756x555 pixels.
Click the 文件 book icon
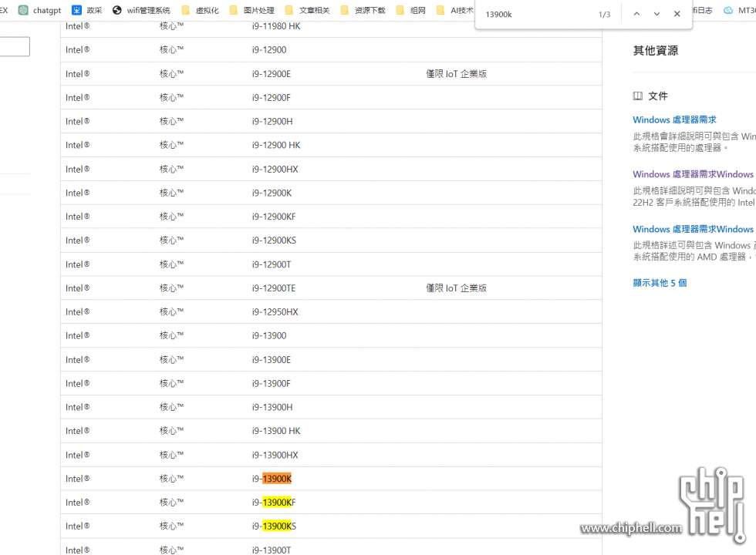(637, 96)
